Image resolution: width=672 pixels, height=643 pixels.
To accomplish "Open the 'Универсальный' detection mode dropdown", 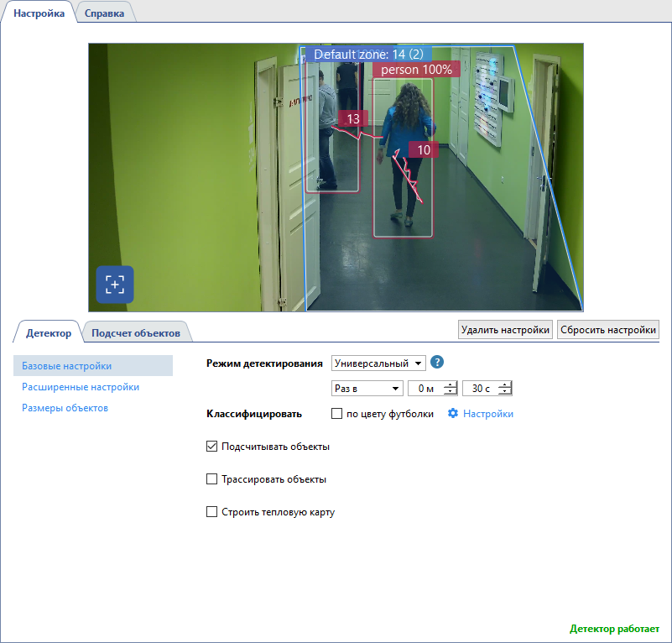I will [379, 363].
